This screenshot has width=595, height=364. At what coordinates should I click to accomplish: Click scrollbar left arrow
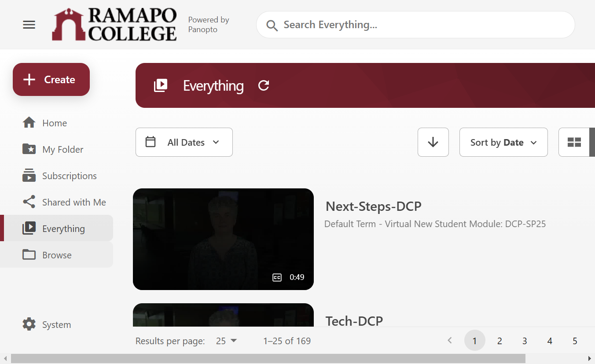click(x=5, y=358)
